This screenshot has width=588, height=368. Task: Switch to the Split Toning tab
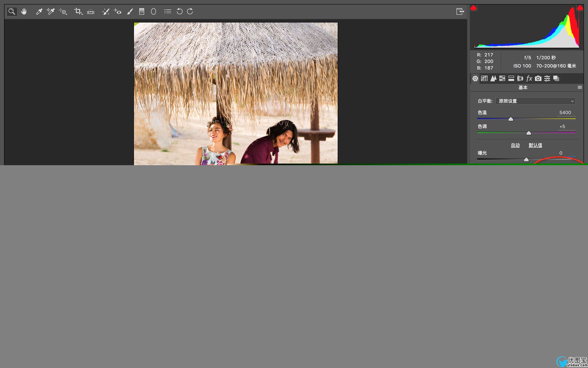[x=511, y=78]
